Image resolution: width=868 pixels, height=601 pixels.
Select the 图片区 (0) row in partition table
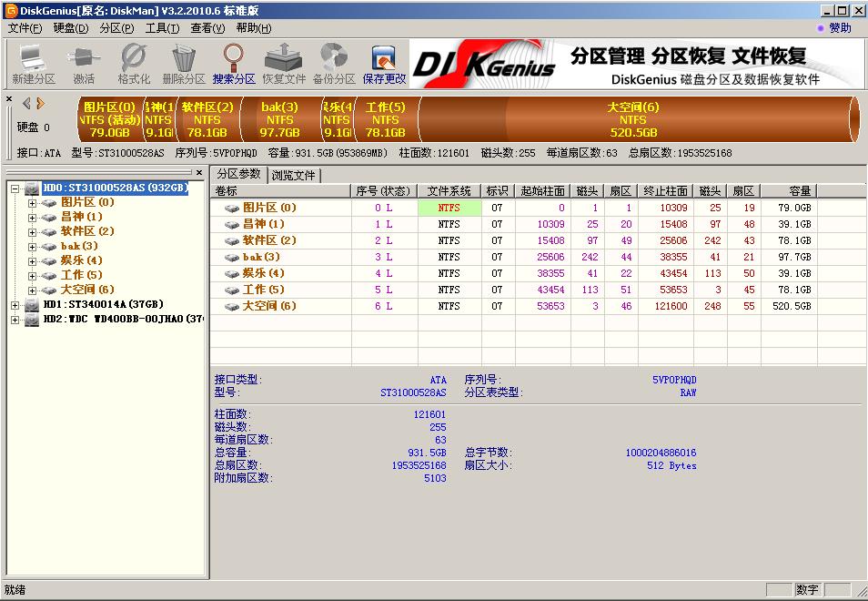pos(514,208)
